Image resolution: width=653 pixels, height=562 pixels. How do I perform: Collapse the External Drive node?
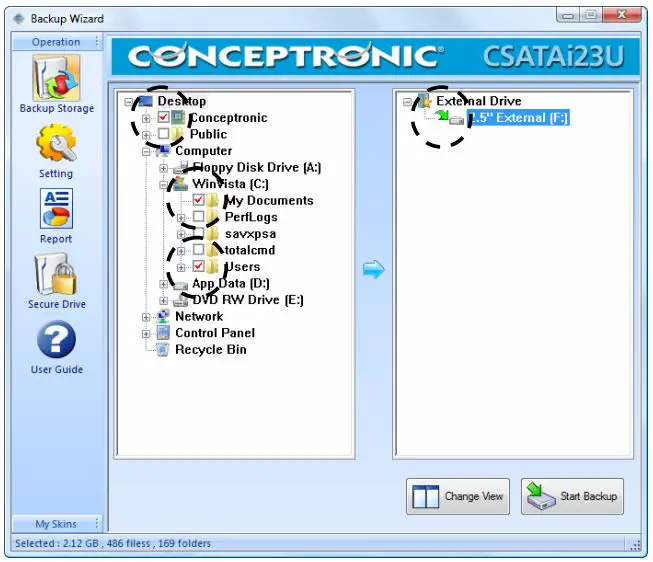pos(407,102)
